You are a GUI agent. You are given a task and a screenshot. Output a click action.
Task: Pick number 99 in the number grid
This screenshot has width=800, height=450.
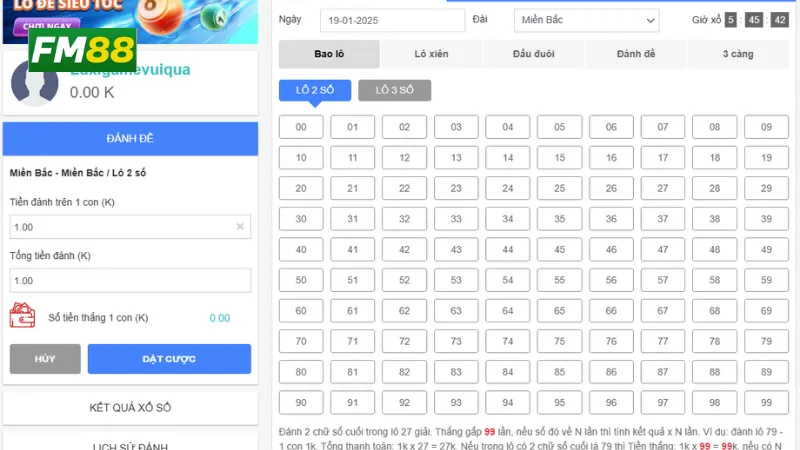tap(766, 402)
